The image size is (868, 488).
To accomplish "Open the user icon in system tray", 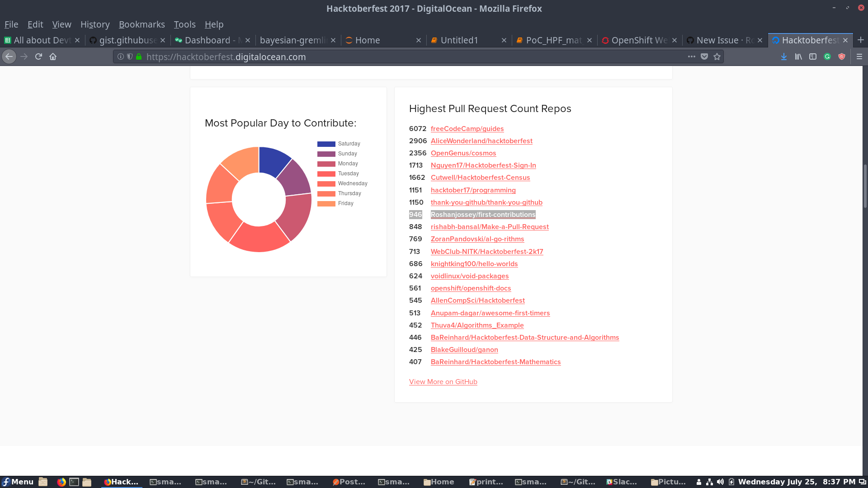I will [x=698, y=482].
